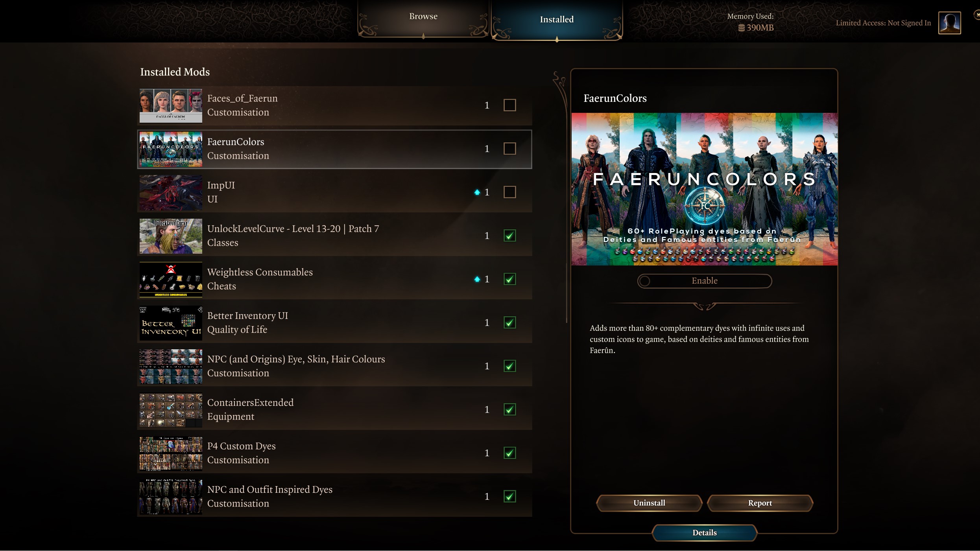Click the Weightless Consumables diamond icon

click(x=476, y=278)
